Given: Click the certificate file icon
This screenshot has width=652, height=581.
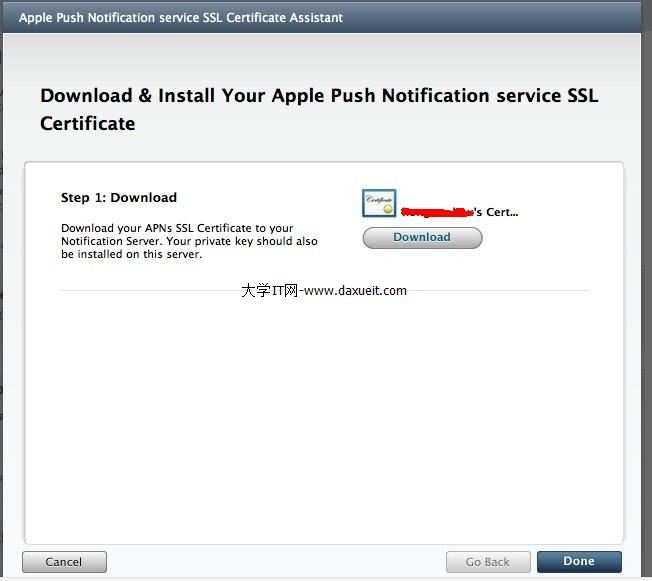Looking at the screenshot, I should (x=379, y=203).
